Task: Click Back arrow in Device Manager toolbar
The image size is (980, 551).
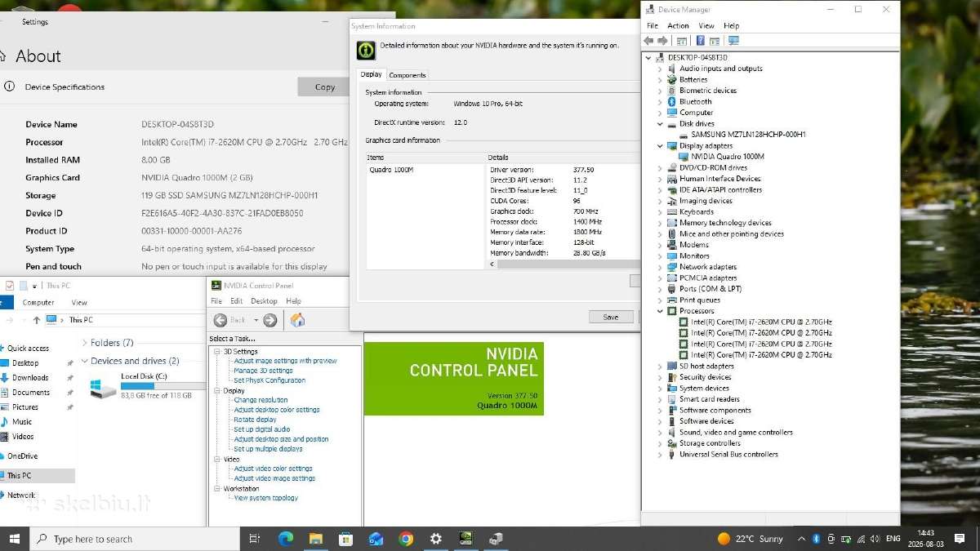Action: [x=648, y=41]
